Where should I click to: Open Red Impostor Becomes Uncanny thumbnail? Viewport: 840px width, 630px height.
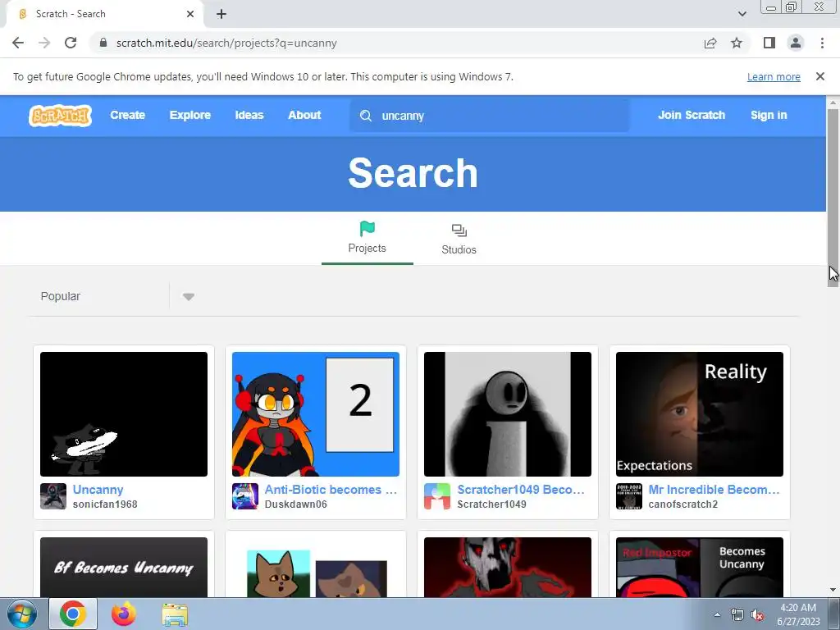click(x=699, y=568)
